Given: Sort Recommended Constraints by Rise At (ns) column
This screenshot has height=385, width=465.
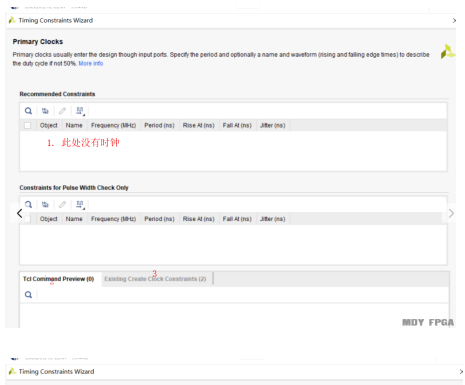Looking at the screenshot, I should pos(199,125).
